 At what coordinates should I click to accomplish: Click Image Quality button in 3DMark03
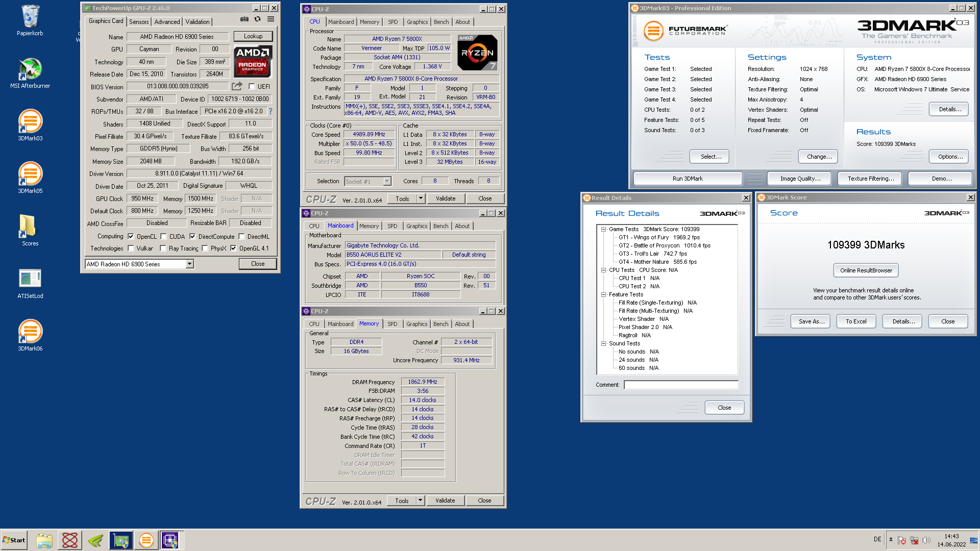[800, 179]
